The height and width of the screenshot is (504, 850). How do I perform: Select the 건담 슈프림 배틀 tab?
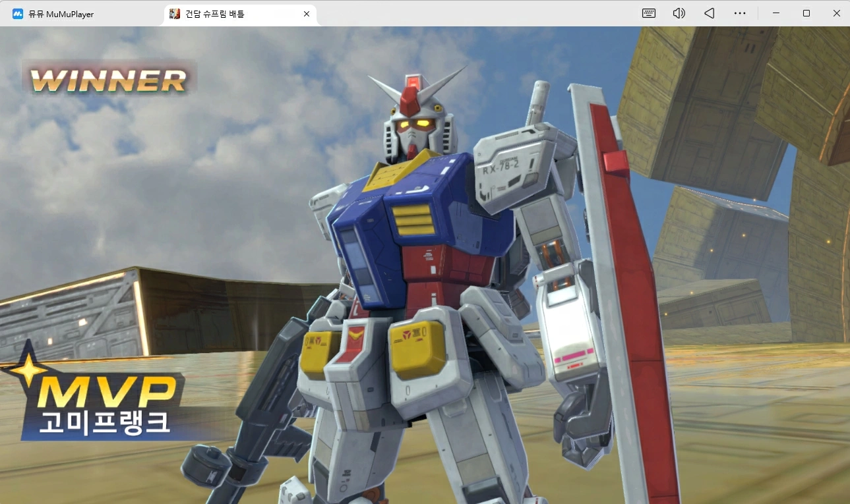[240, 14]
